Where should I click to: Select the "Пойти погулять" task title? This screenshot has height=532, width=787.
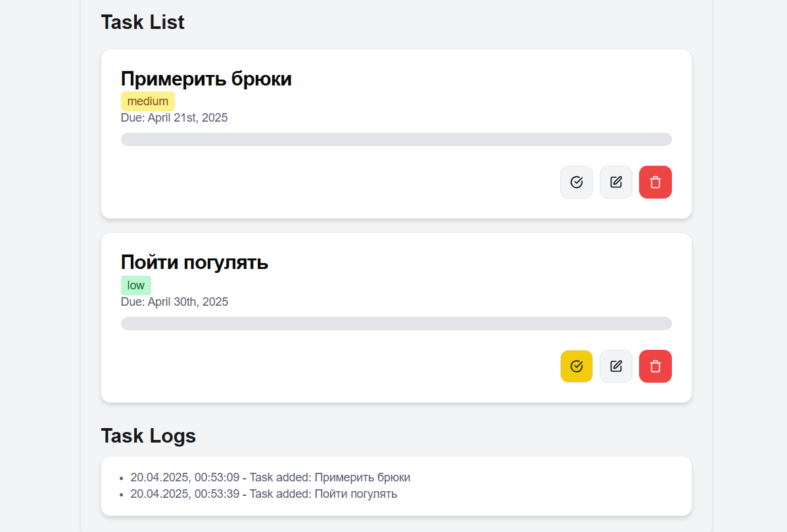pyautogui.click(x=195, y=262)
